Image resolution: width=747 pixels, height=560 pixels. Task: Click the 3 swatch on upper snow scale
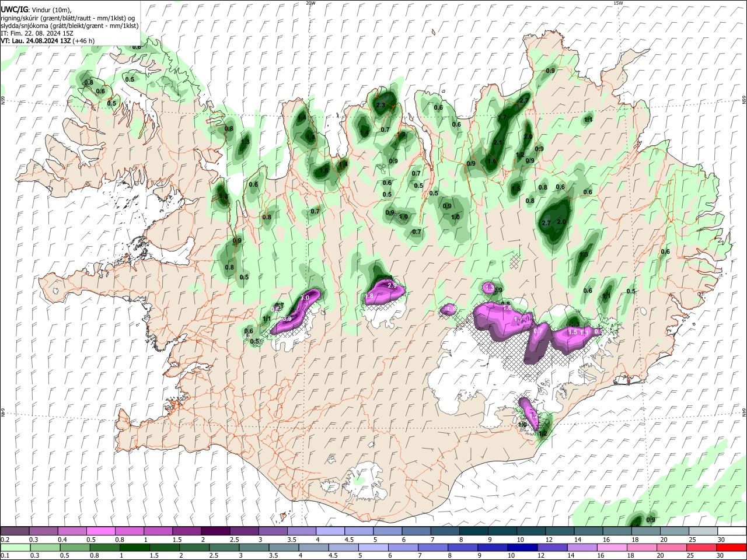coord(273,531)
